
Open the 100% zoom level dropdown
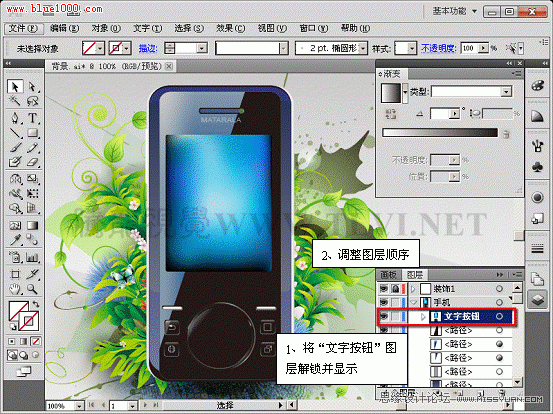point(79,406)
